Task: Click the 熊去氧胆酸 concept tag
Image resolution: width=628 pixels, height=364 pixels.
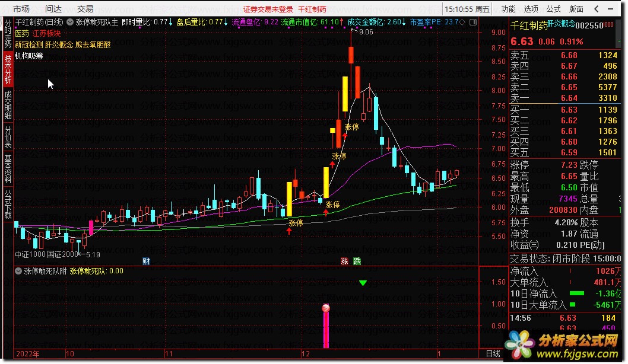Action: [93, 45]
